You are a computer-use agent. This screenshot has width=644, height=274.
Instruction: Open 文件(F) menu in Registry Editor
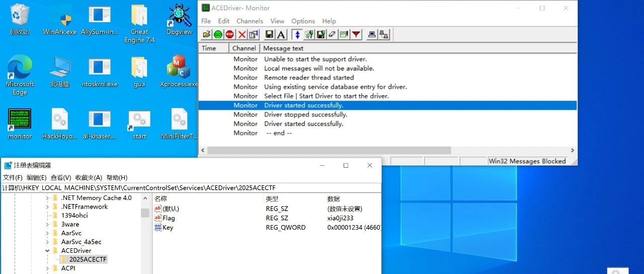tap(13, 178)
